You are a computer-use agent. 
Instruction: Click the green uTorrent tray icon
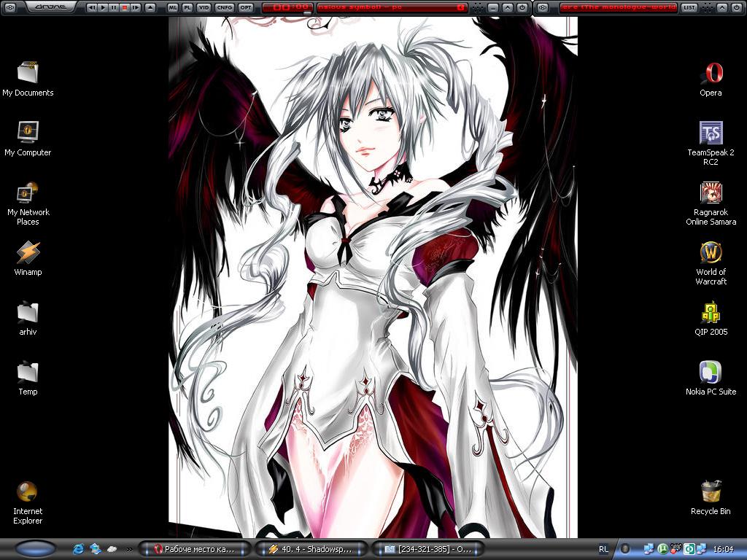click(x=662, y=549)
